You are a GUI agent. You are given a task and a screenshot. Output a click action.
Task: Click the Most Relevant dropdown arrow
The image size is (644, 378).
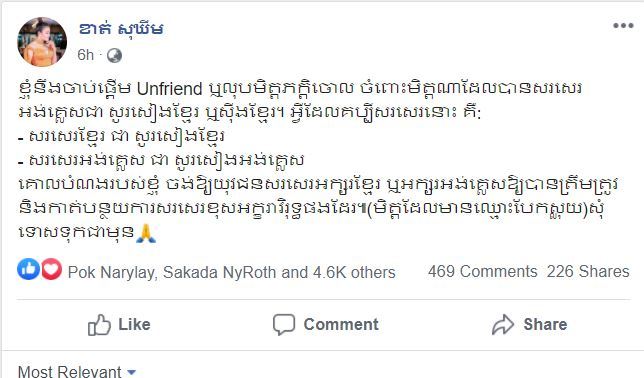131,372
